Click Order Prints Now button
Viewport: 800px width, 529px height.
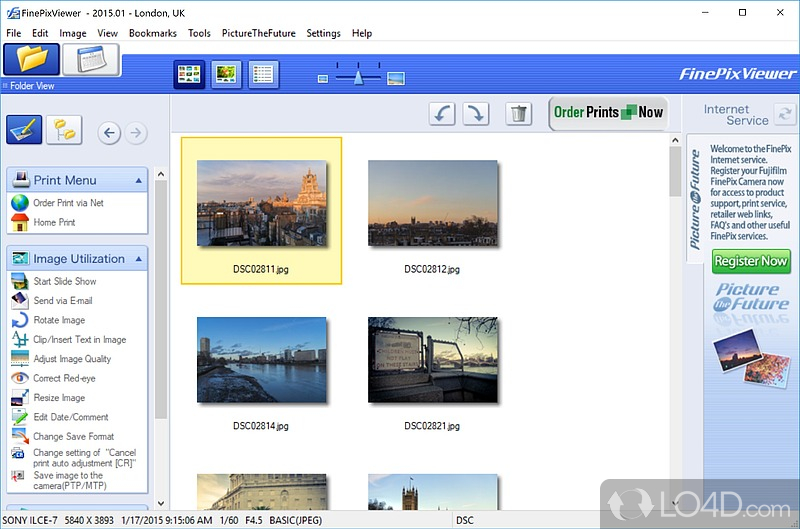tap(608, 113)
